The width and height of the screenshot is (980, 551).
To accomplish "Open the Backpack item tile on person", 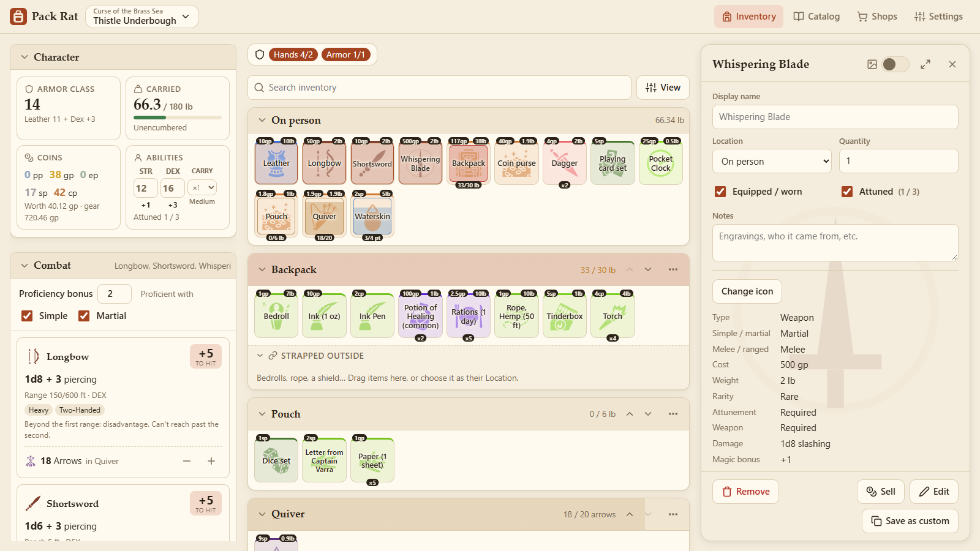I will pyautogui.click(x=469, y=163).
